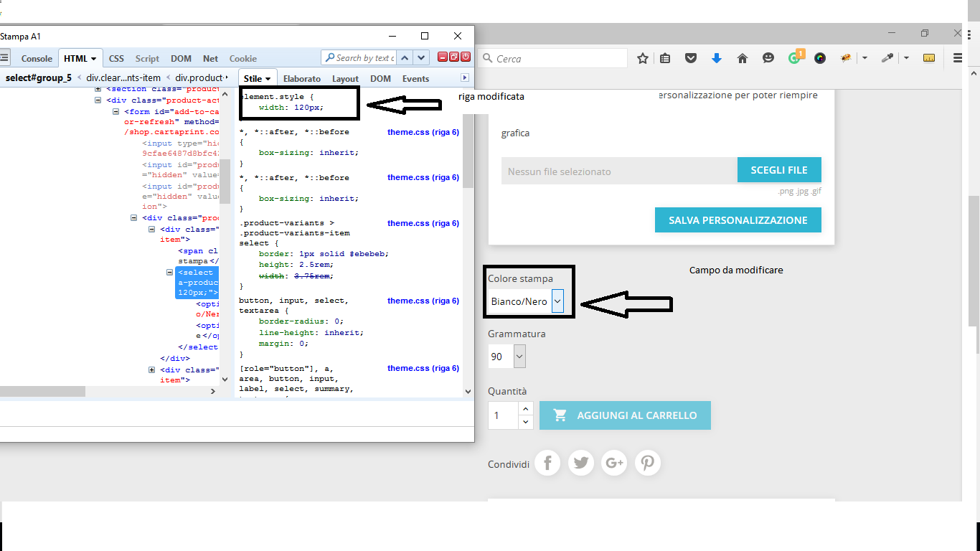Switch to the Elaborato side panel tab
The height and width of the screenshot is (551, 980).
[x=301, y=79]
